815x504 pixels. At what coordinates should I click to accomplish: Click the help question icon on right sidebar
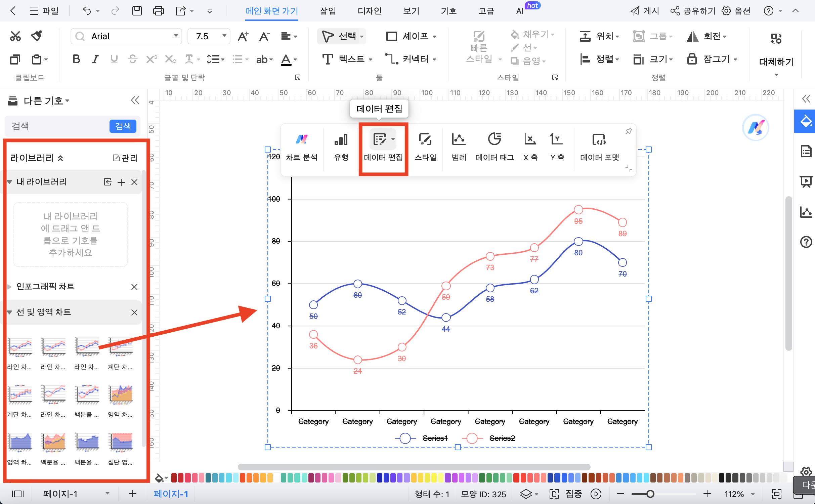click(x=806, y=242)
